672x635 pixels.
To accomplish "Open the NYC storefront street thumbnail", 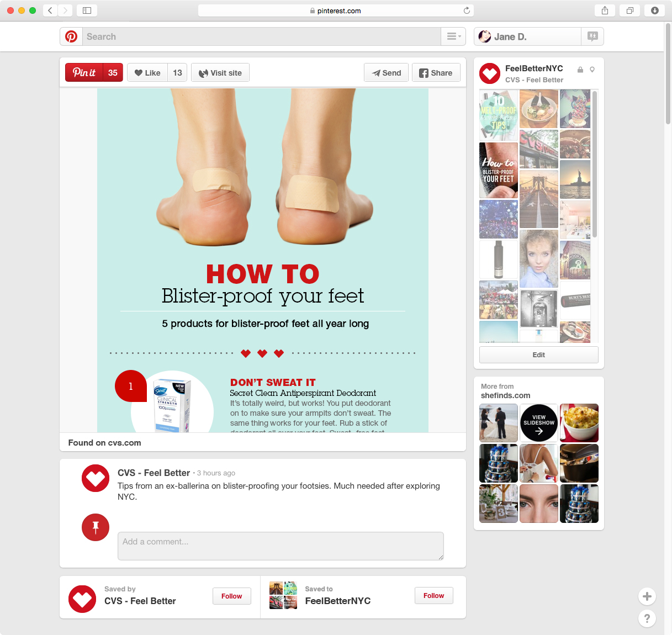I will pos(539,149).
